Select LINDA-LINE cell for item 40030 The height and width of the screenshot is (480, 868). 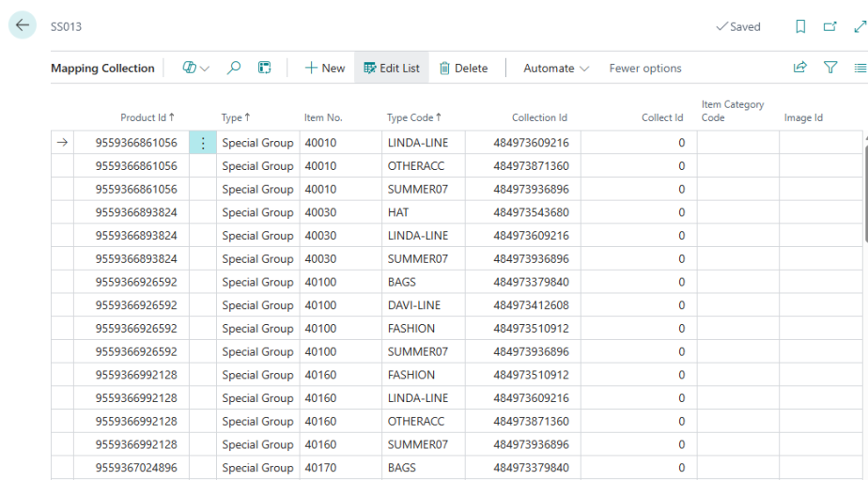coord(424,236)
